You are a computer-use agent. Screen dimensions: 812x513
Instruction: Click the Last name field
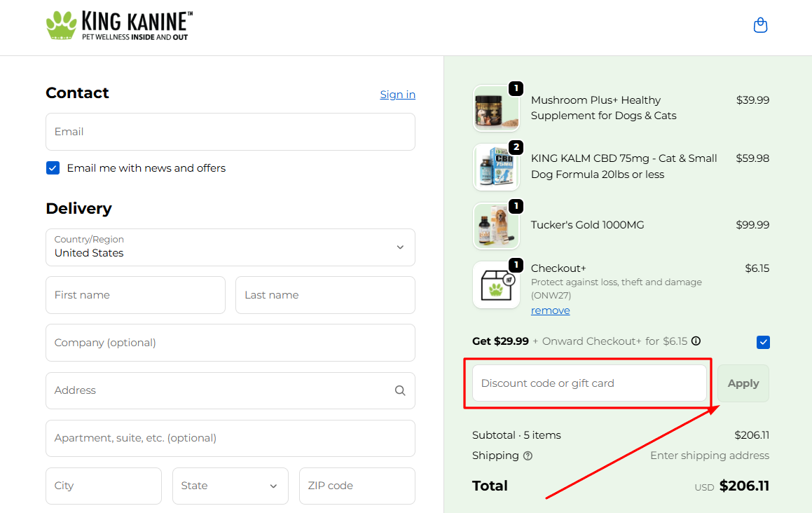(325, 295)
